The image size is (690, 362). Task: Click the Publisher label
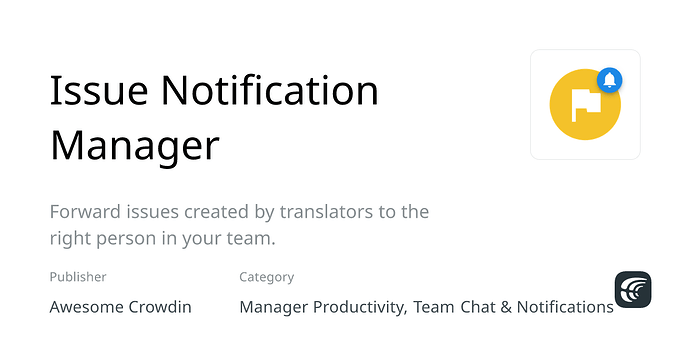click(78, 277)
